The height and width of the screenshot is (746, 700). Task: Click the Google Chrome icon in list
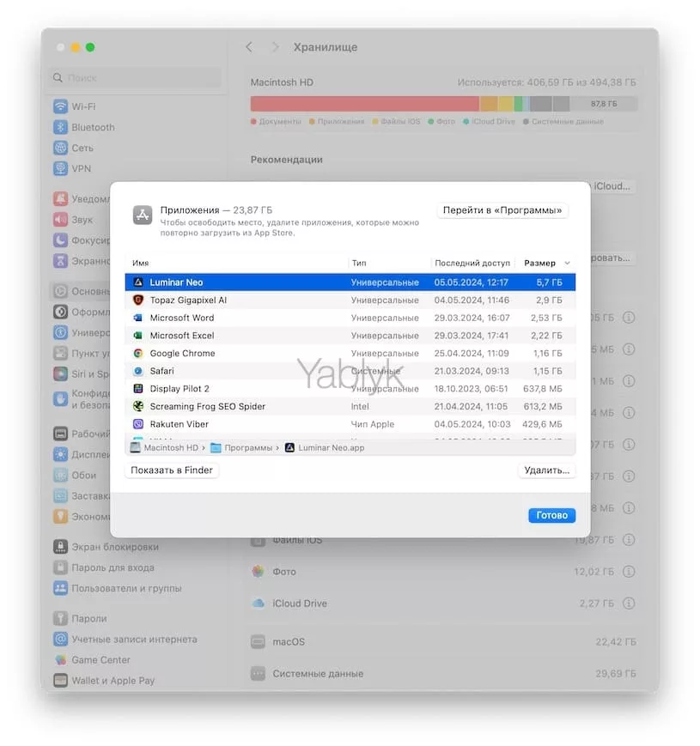tap(138, 354)
